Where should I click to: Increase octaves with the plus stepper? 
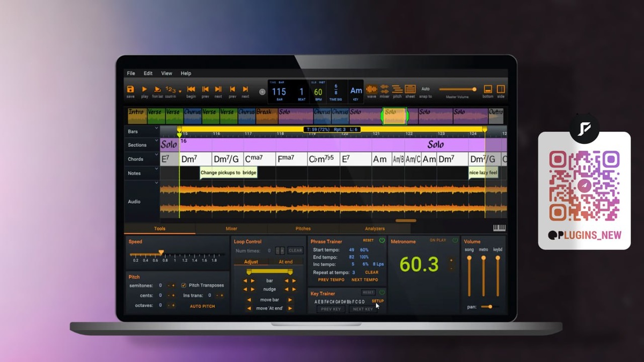pos(173,305)
